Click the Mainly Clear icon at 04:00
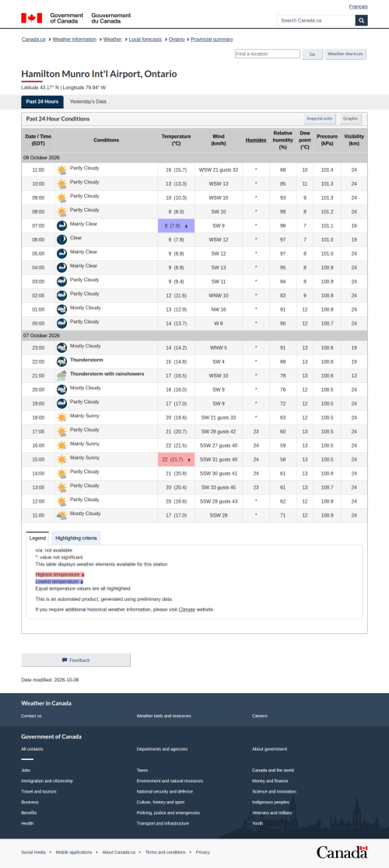 [x=61, y=267]
